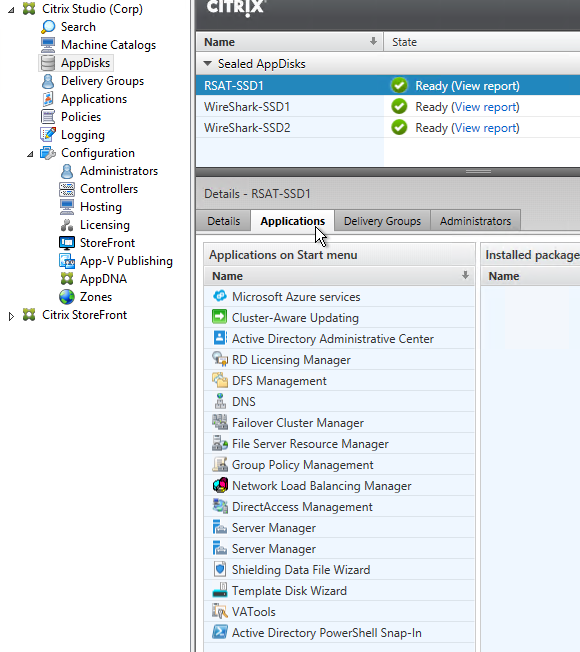Click the Cluster-Aware Updating green icon
Viewport: 580px width, 652px height.
[x=220, y=317]
